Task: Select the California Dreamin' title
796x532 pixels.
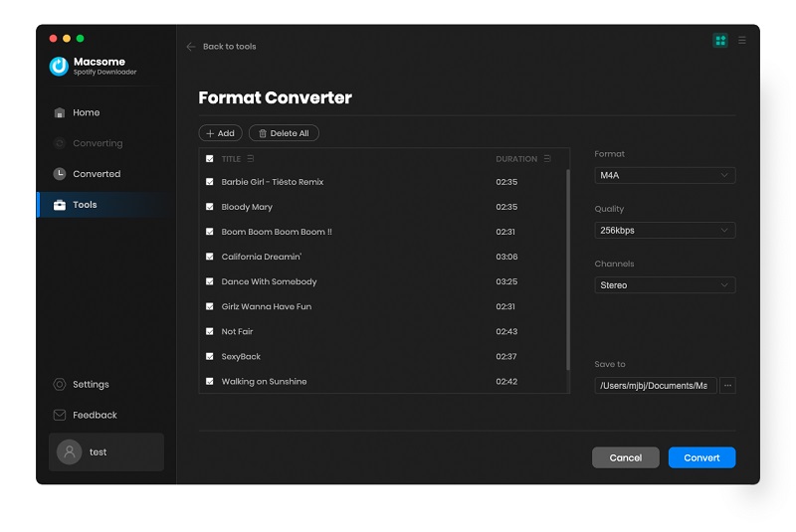Action: coord(262,257)
